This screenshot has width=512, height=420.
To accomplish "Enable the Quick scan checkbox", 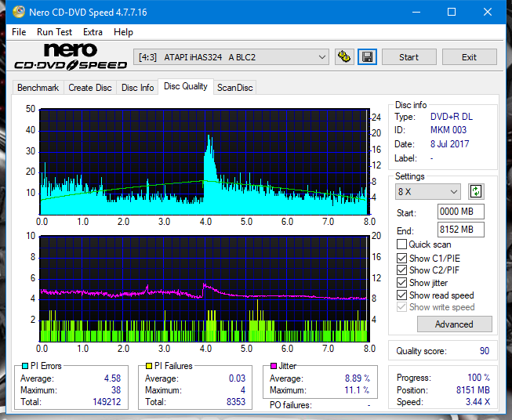I will pos(401,244).
